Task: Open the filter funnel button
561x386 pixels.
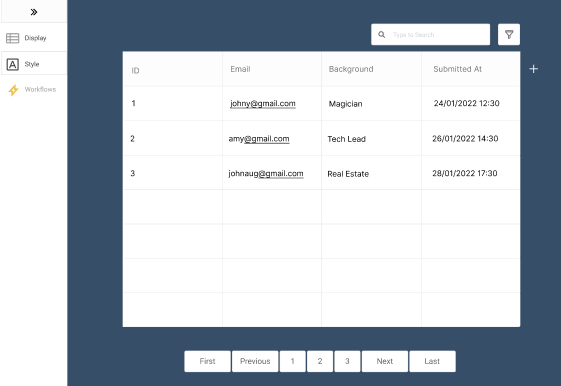Action: (509, 34)
